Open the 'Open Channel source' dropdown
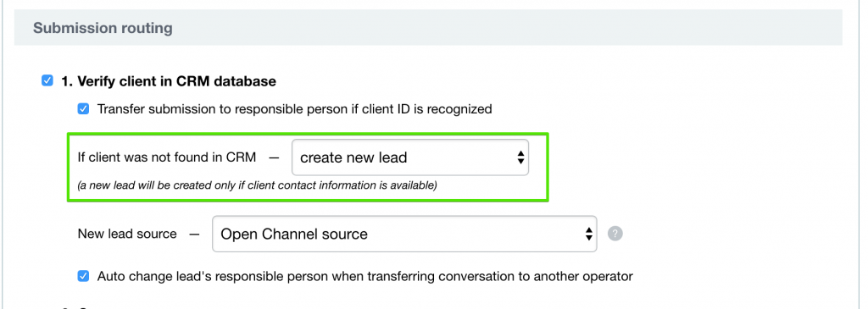868x309 pixels. tap(404, 234)
